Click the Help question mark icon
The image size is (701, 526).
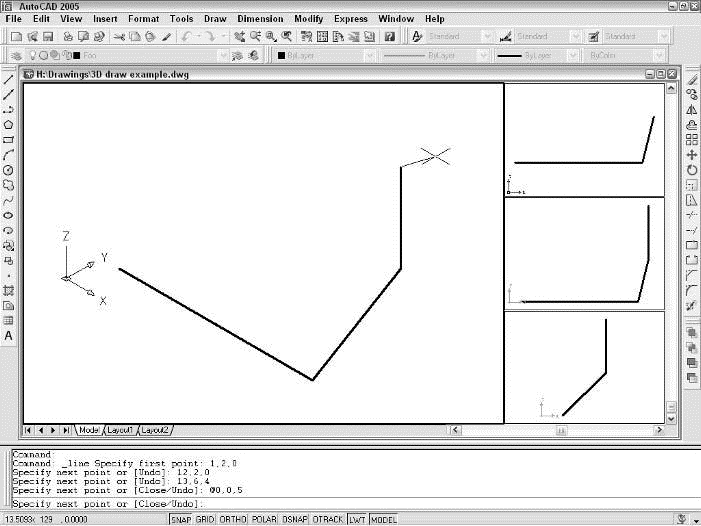coord(389,36)
